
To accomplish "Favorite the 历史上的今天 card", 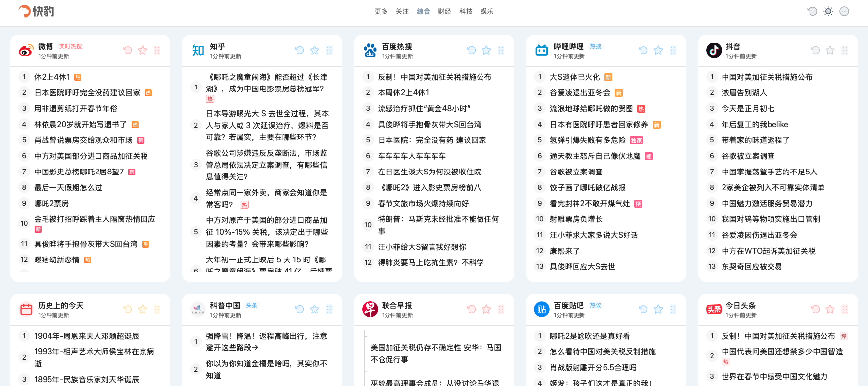I will pos(143,309).
